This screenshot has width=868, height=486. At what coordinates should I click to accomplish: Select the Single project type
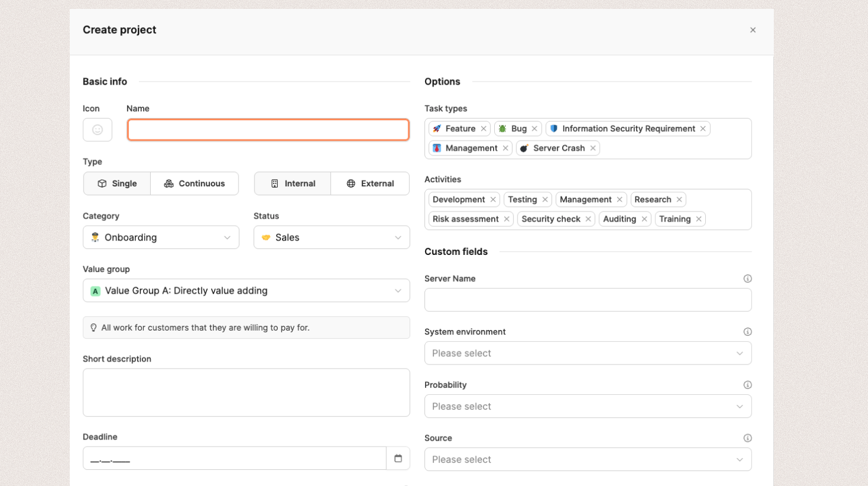[x=117, y=183]
